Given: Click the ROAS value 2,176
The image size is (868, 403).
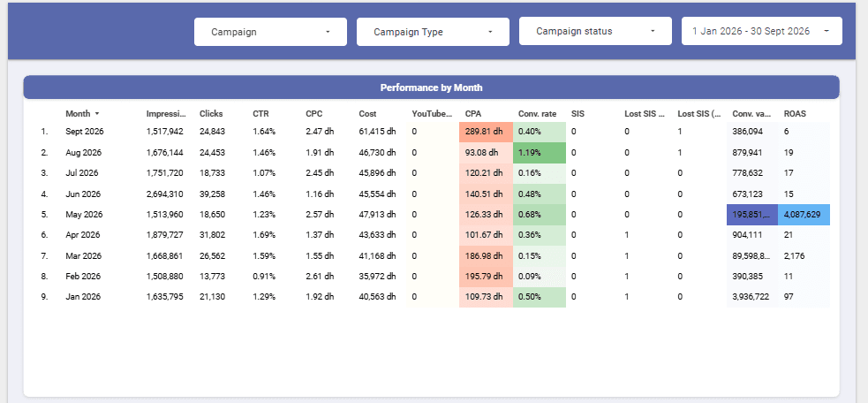Looking at the screenshot, I should (x=795, y=256).
